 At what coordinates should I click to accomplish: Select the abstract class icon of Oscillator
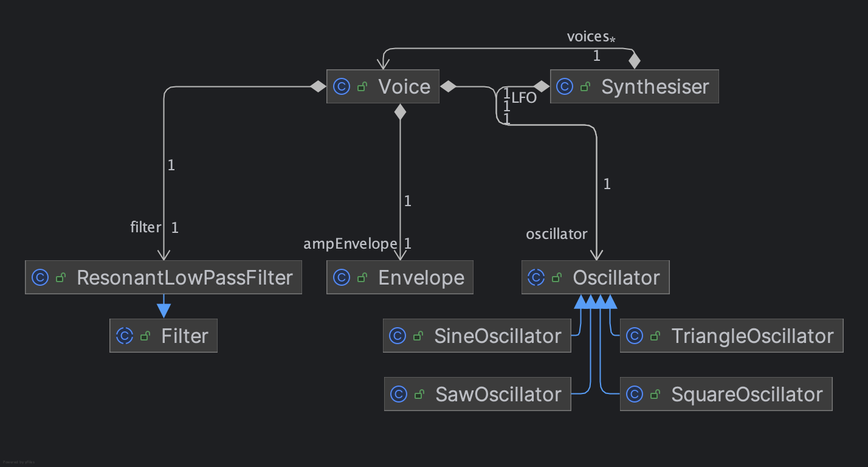537,278
